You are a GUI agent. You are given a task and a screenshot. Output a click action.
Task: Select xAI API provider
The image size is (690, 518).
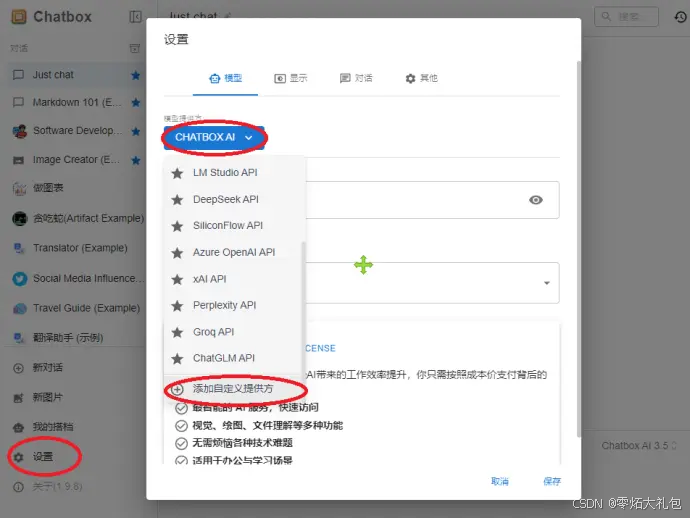click(234, 279)
